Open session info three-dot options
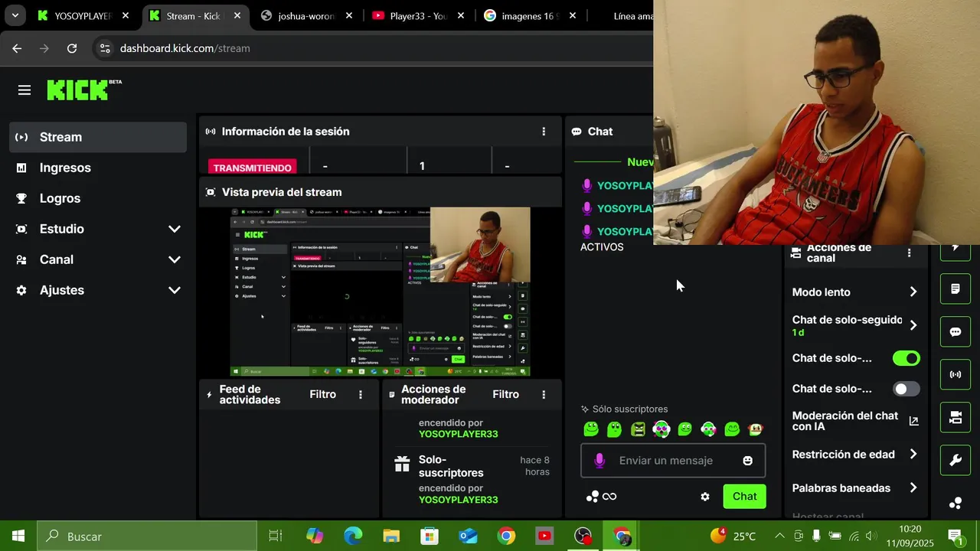This screenshot has width=980, height=551. coord(544,132)
